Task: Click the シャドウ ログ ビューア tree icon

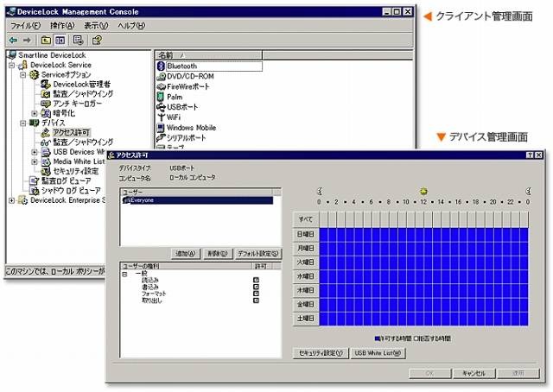Action: click(x=35, y=191)
